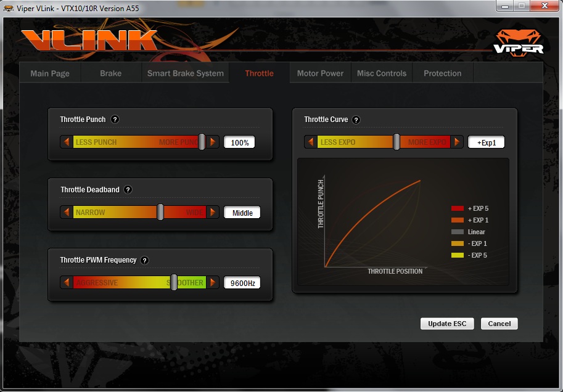
Task: Click the THROTTLE PUNCH vertical axis label
Action: [x=321, y=204]
